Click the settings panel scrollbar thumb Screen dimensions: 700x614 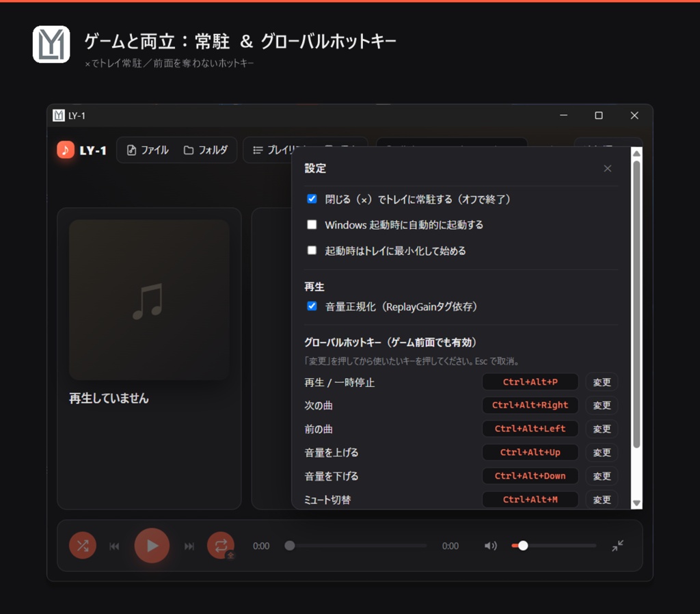tap(637, 304)
